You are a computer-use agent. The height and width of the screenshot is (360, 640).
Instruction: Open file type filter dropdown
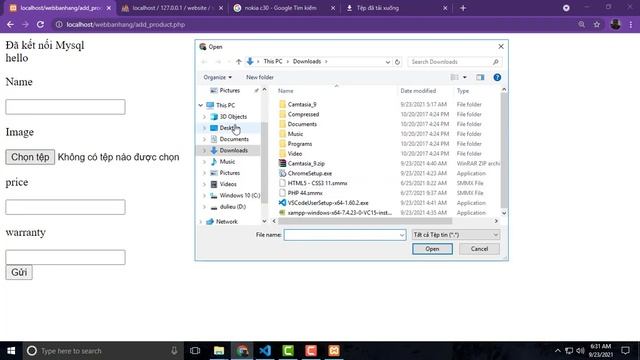click(x=456, y=235)
